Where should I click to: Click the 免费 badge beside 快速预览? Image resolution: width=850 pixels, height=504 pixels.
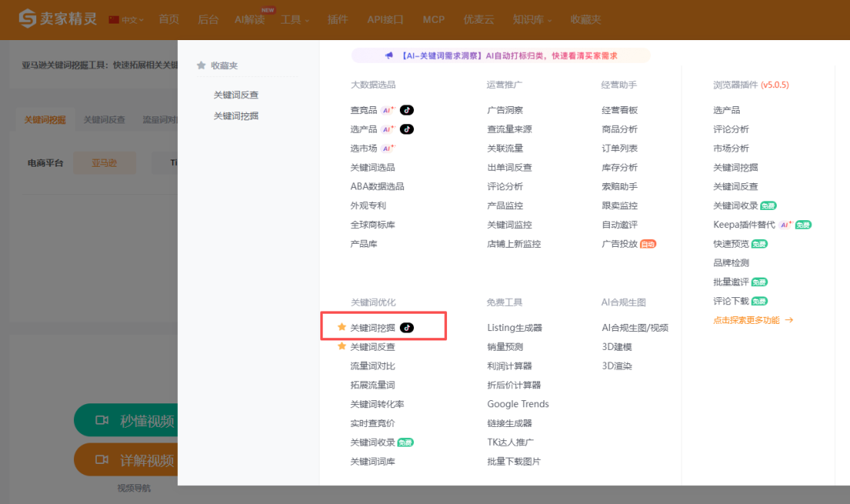pos(759,244)
